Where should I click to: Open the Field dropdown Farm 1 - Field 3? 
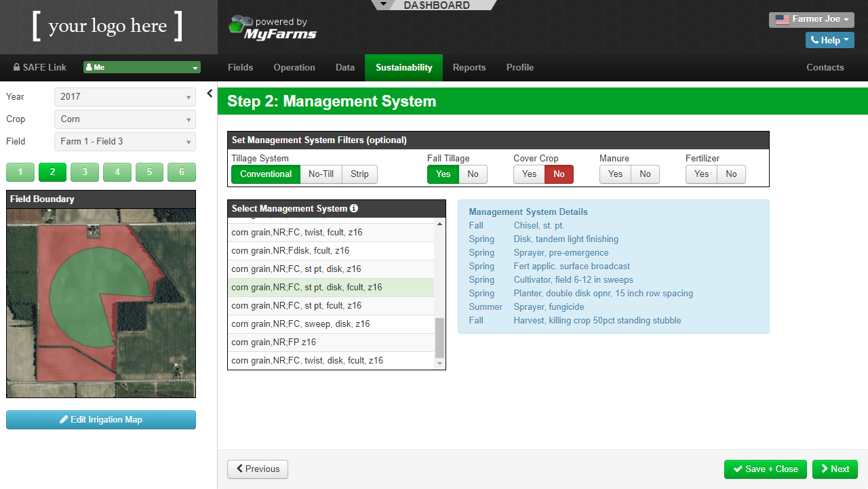pyautogui.click(x=125, y=142)
